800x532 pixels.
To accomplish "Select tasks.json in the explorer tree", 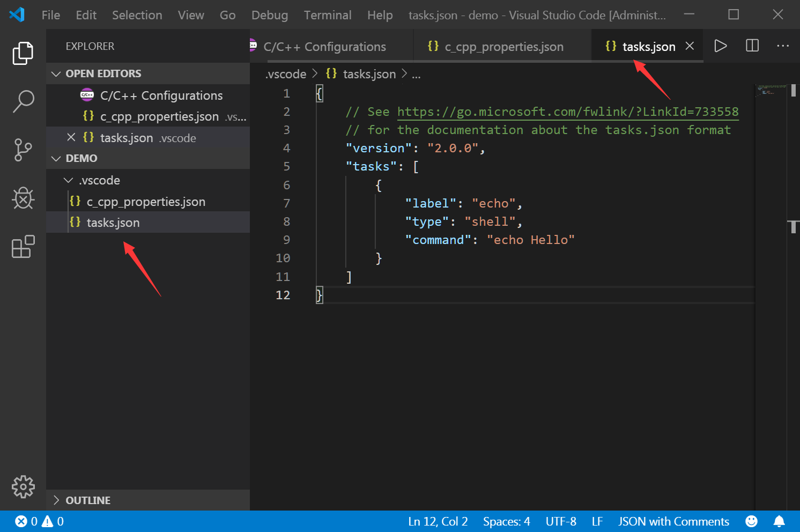I will click(113, 222).
